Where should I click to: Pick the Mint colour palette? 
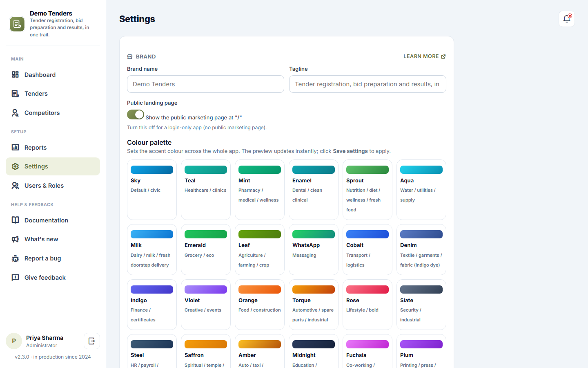260,190
